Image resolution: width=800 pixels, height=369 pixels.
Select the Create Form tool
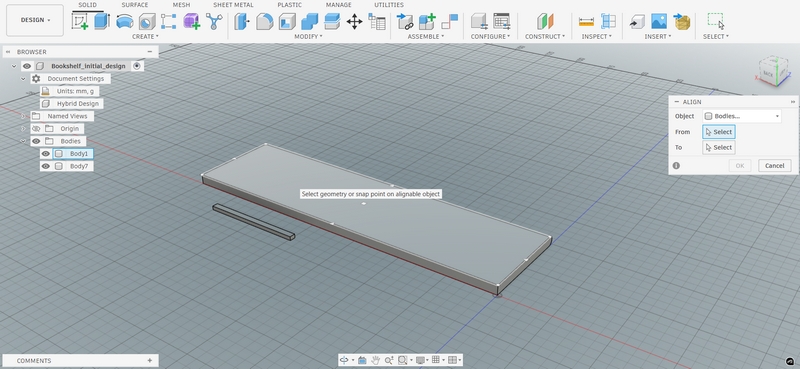[x=191, y=21]
